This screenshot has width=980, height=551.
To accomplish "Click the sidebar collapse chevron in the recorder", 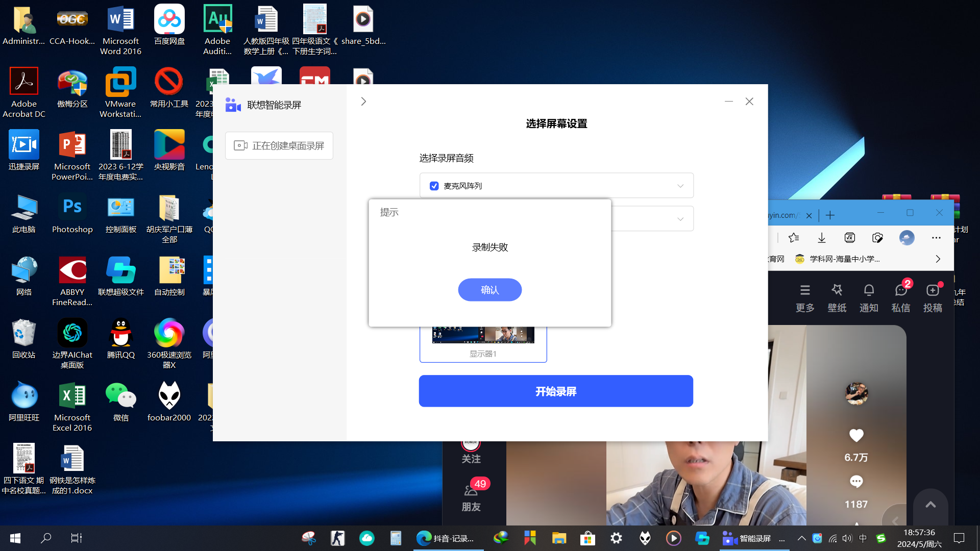I will tap(363, 102).
